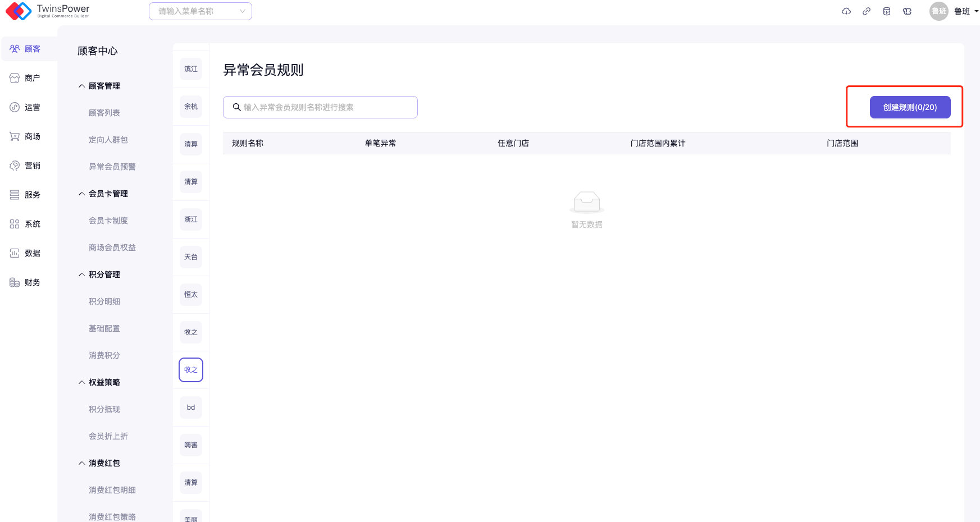Open the 请输入菜单名称 menu search dropdown
The image size is (980, 522).
point(200,11)
